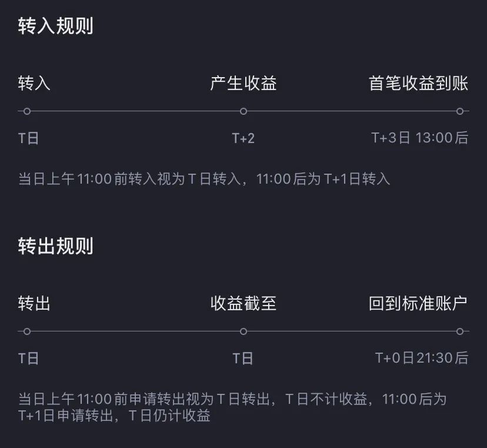Click the 首笔收益到账 end circle marker
This screenshot has height=448, width=487.
[460, 111]
